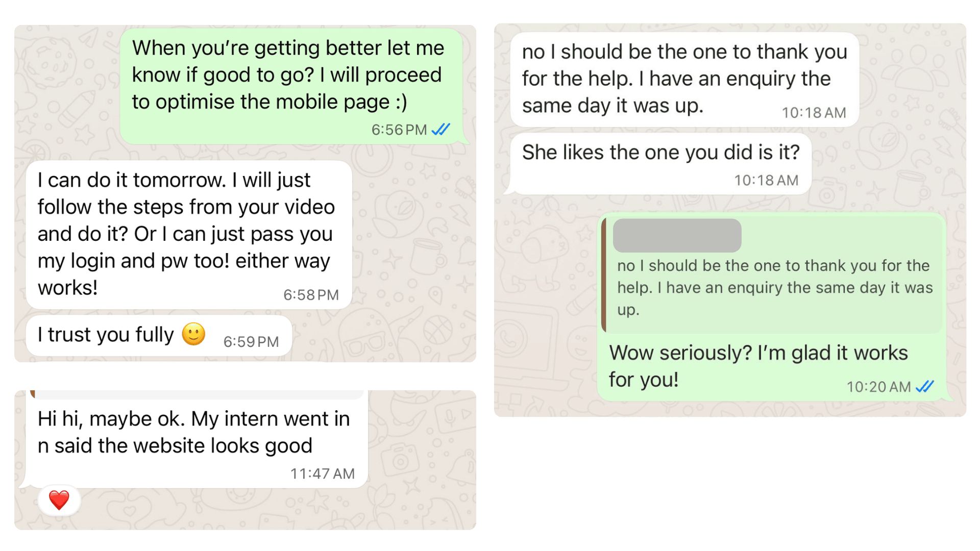Image resolution: width=980 pixels, height=551 pixels.
Task: Select the "I can do it tomorrow" message
Action: [186, 234]
